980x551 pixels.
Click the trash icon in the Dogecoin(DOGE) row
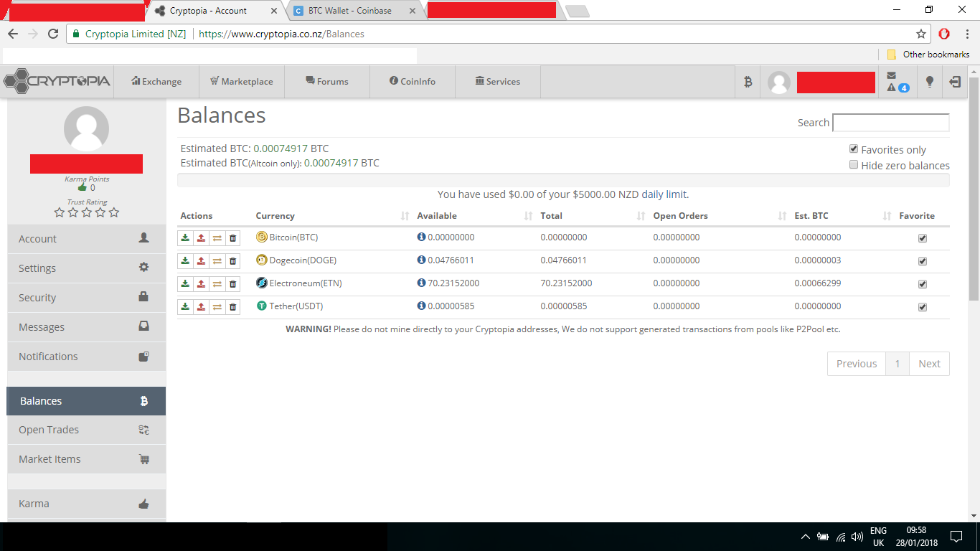pos(232,260)
